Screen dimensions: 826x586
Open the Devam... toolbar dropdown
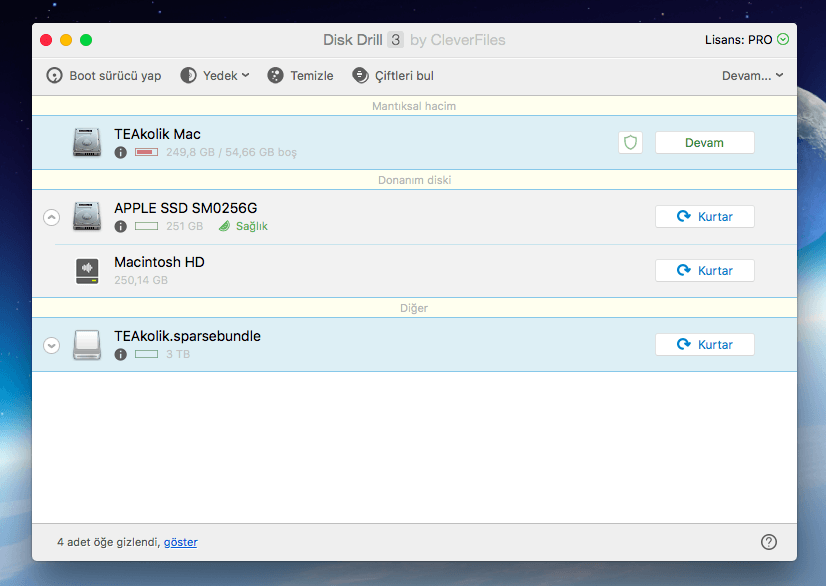click(752, 75)
